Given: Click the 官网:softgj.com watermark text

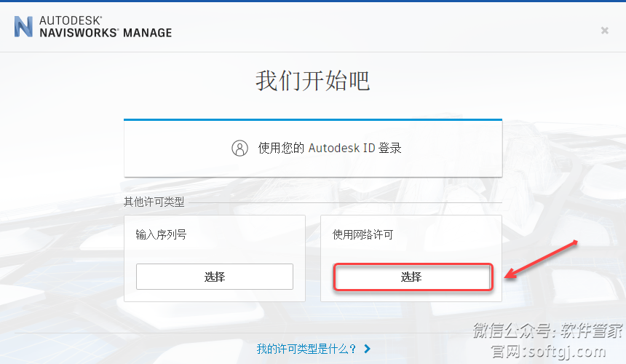Looking at the screenshot, I should coord(558,351).
